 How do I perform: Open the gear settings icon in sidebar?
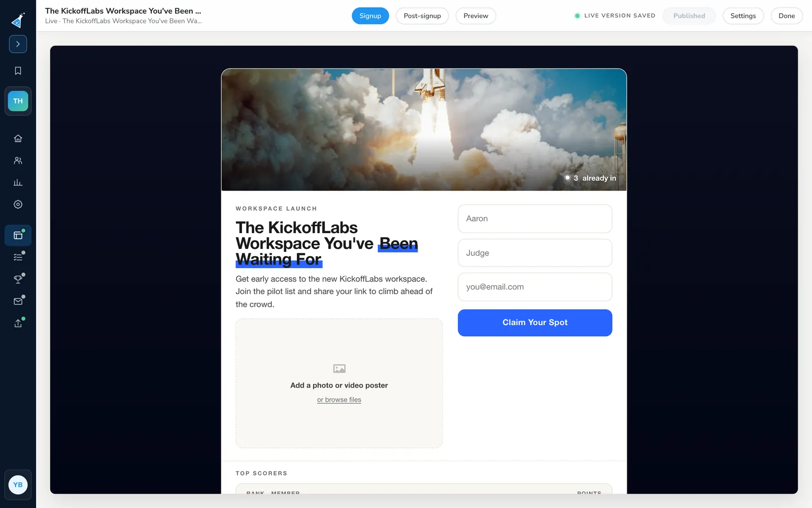click(18, 204)
